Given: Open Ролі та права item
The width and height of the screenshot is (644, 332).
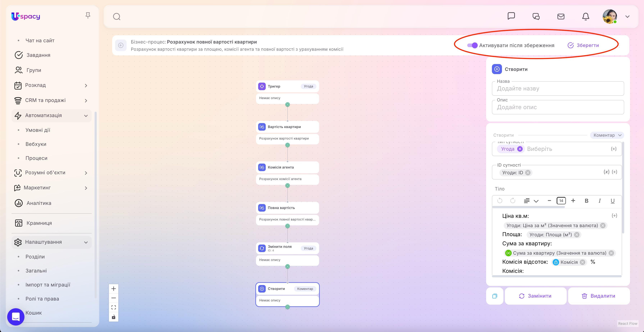Looking at the screenshot, I should [42, 299].
